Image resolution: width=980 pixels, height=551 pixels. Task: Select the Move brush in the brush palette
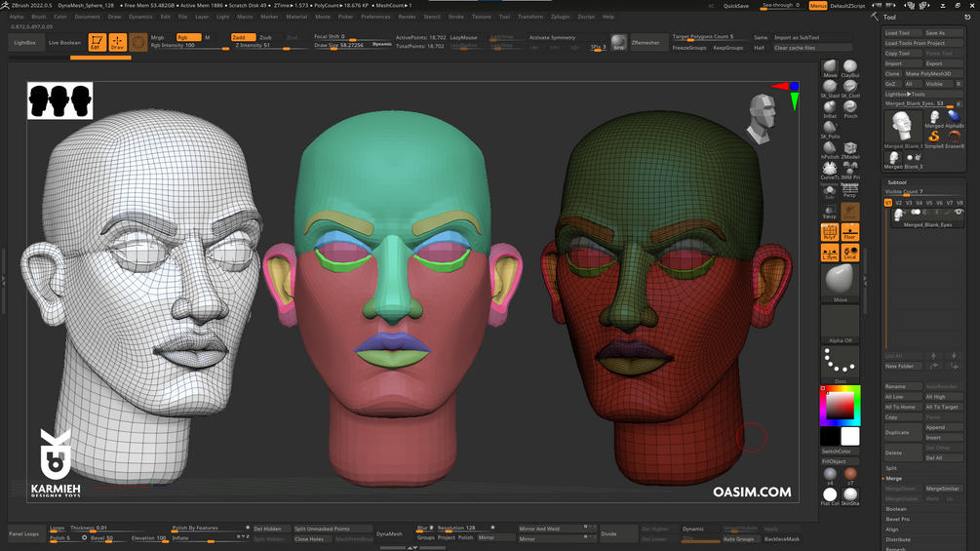[830, 67]
